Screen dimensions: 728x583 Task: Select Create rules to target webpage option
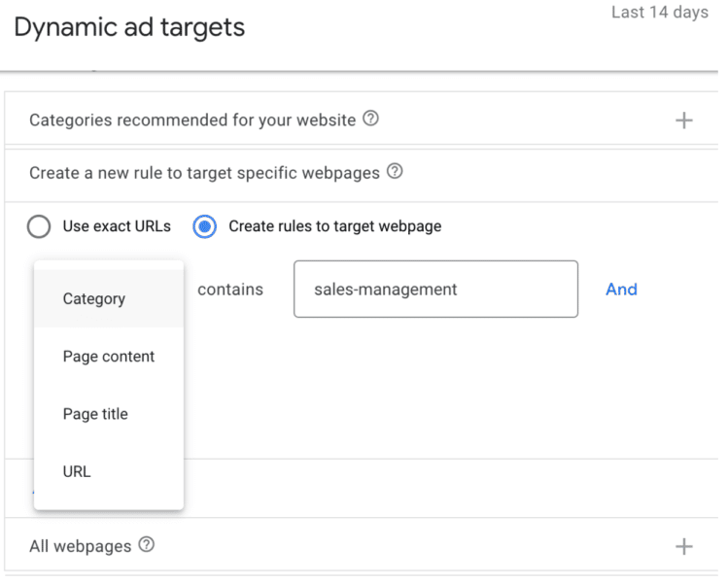tap(204, 227)
